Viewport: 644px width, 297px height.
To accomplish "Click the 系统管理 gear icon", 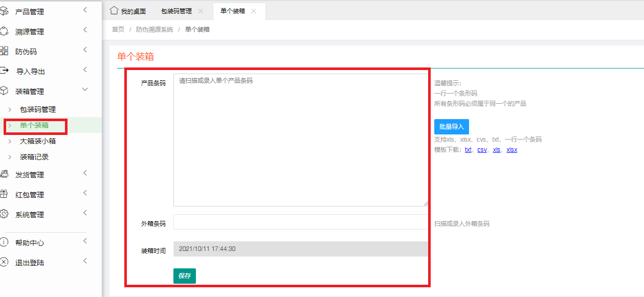I will 4,214.
